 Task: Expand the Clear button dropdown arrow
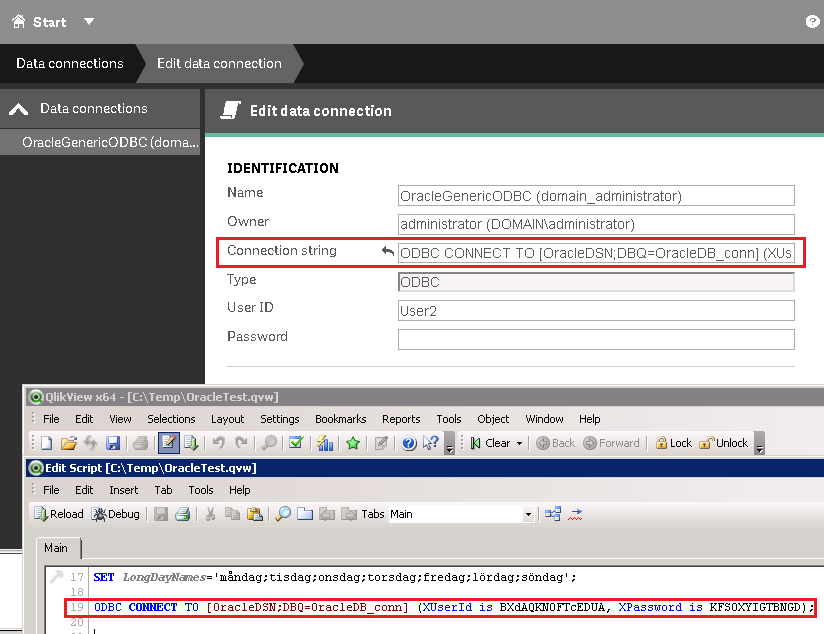519,443
